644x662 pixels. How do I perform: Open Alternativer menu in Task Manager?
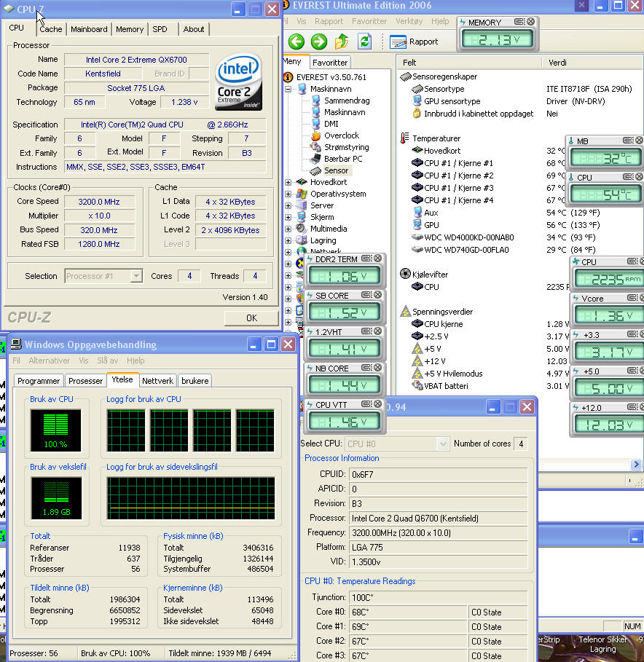point(50,360)
